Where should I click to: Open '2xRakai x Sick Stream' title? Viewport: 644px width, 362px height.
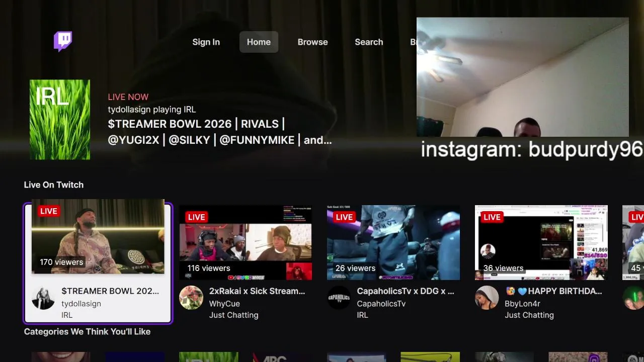click(x=257, y=291)
